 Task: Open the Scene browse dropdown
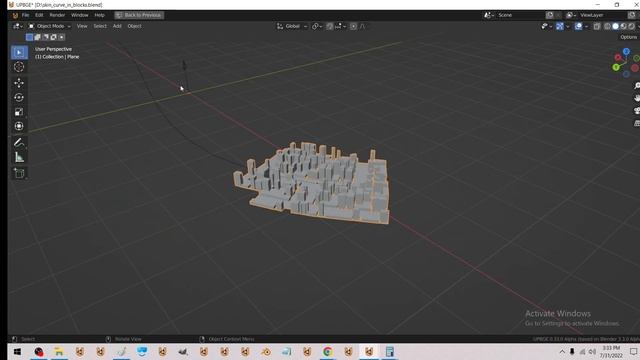coord(489,15)
